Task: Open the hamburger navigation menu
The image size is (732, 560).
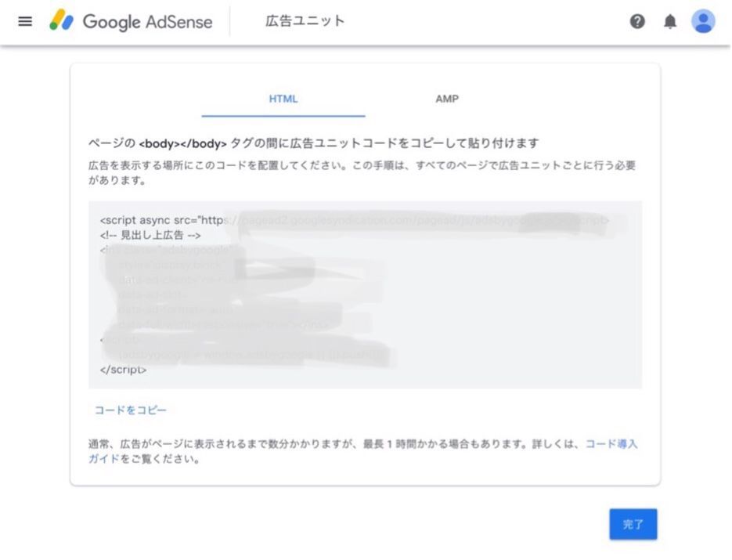Action: tap(25, 21)
